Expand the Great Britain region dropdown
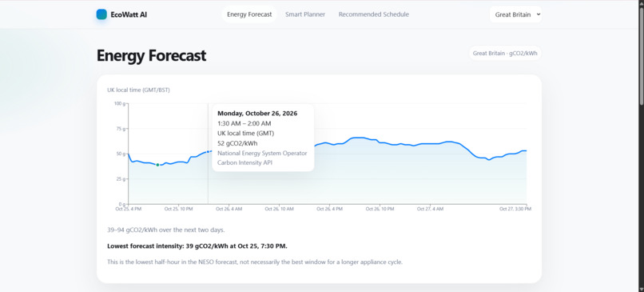This screenshot has width=644, height=292. click(x=515, y=14)
